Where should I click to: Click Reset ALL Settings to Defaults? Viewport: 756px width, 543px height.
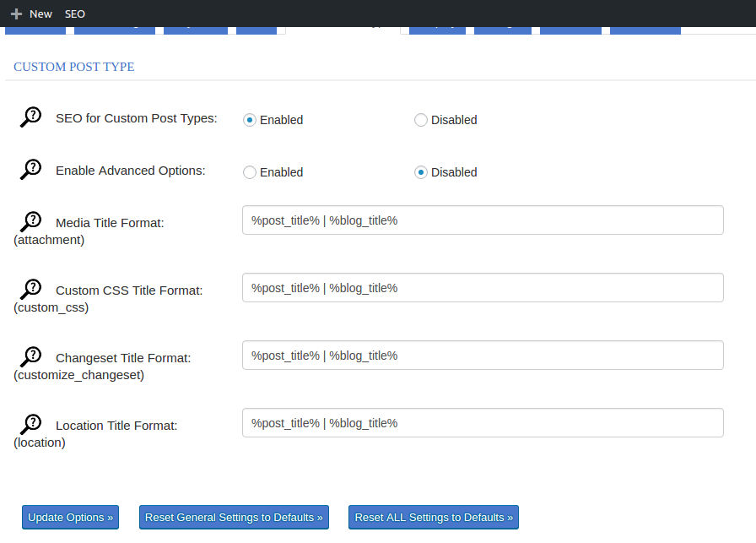(433, 517)
